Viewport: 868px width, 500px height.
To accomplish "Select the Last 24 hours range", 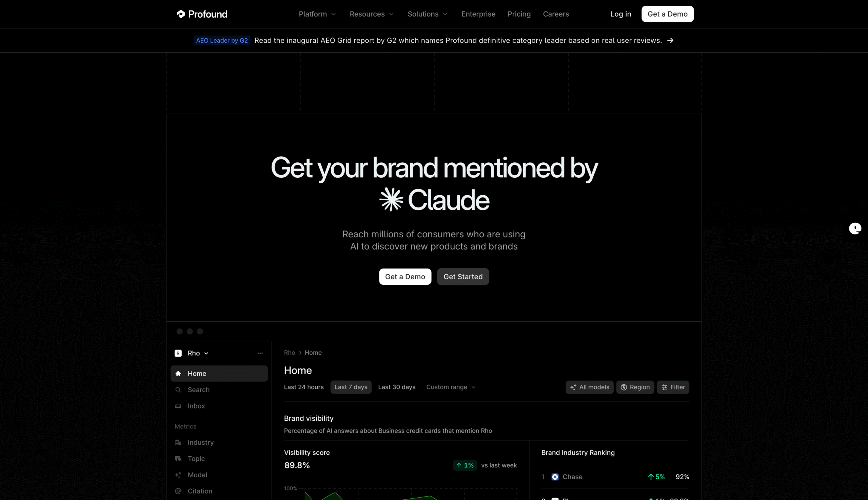I will coord(304,387).
